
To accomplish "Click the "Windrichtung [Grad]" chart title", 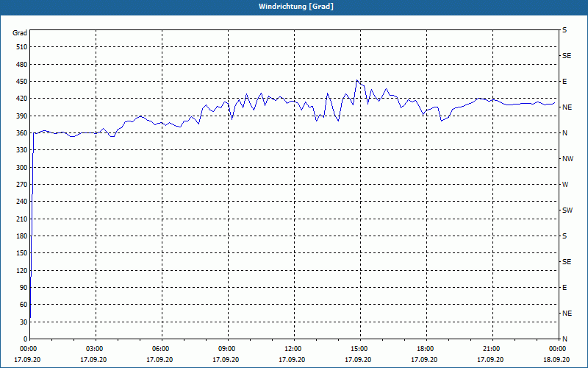I will [296, 7].
